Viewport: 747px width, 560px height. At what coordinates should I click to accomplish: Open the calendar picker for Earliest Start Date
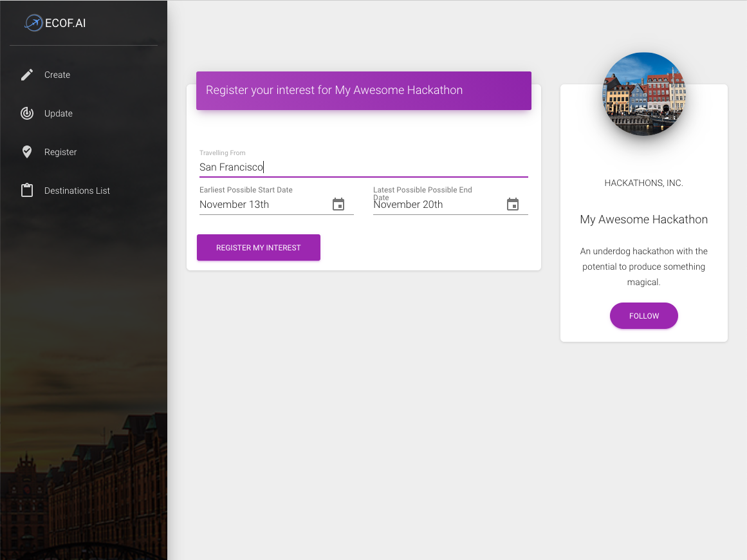[x=338, y=205]
